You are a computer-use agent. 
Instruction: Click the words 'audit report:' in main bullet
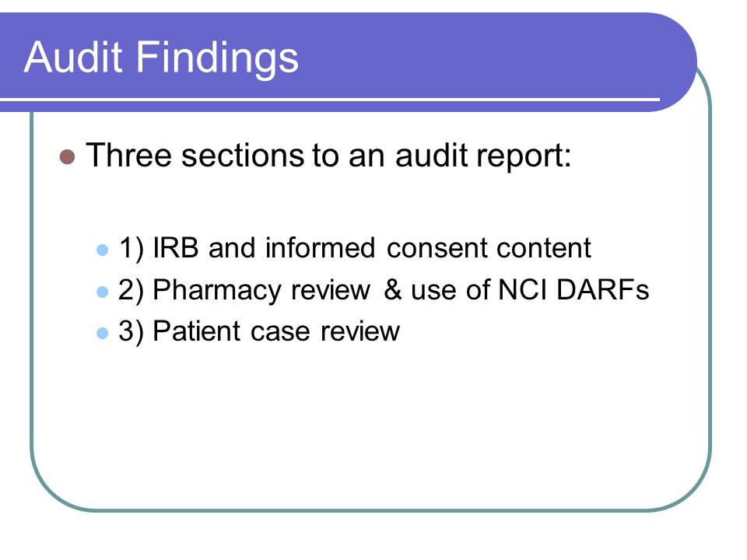point(483,157)
